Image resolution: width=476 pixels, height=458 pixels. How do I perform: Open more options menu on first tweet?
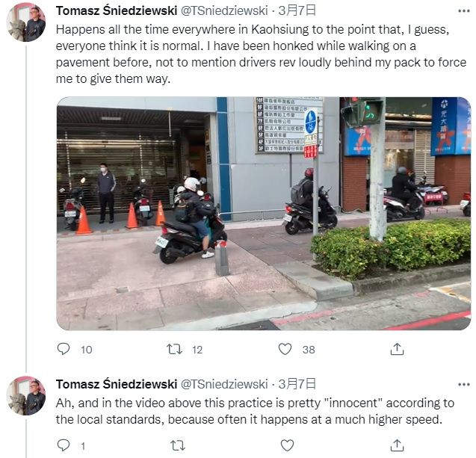coord(464,11)
